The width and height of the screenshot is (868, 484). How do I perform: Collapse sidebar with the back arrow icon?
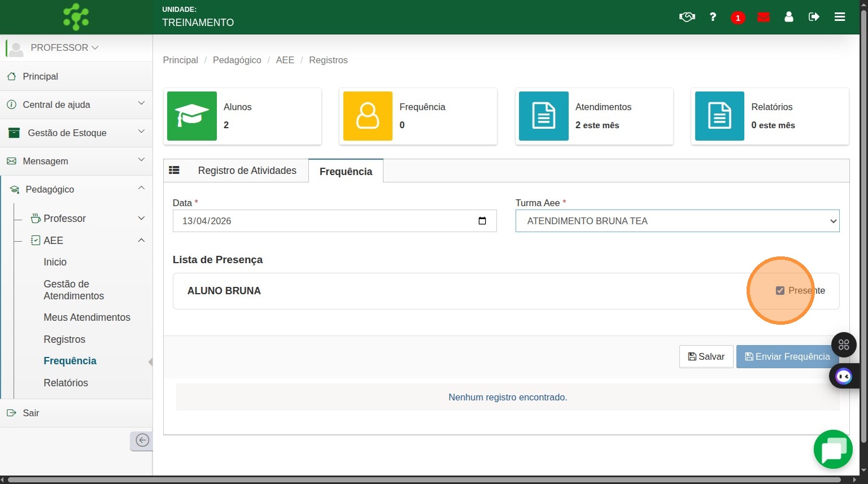tap(142, 441)
